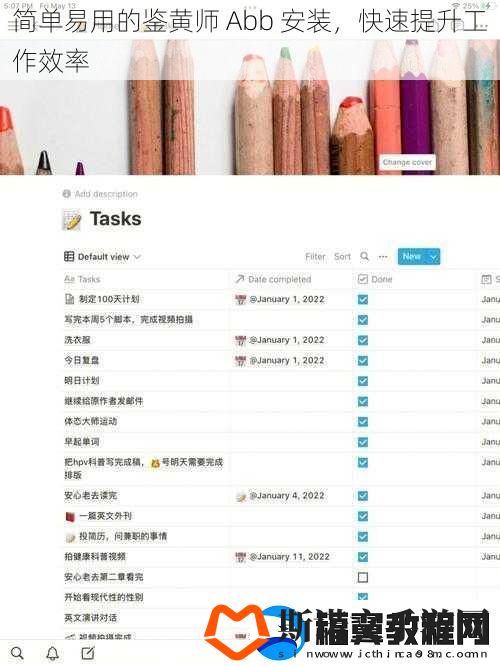Open the 安心老去读完 task

click(90, 495)
